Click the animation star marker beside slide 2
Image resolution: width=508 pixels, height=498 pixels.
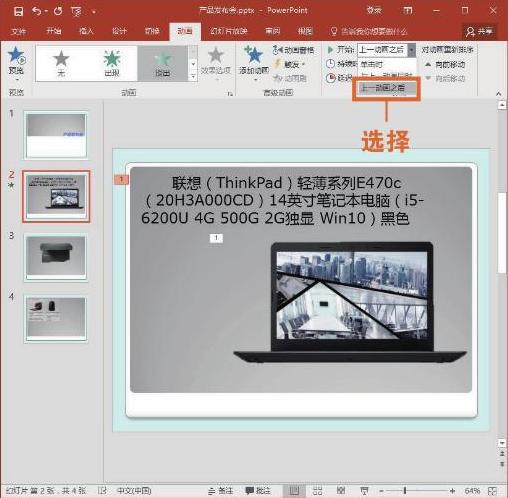tap(12, 185)
